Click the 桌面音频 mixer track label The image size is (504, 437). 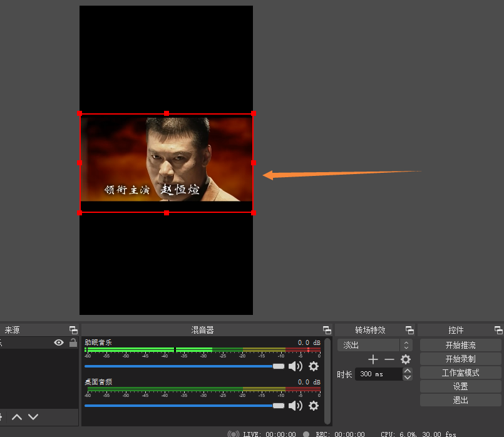tap(98, 382)
